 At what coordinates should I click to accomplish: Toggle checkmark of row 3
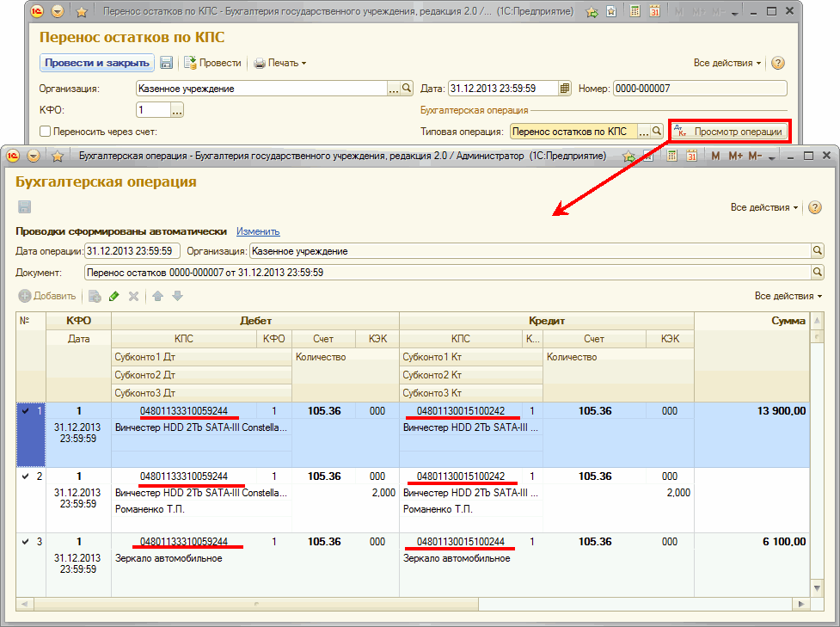pos(25,542)
